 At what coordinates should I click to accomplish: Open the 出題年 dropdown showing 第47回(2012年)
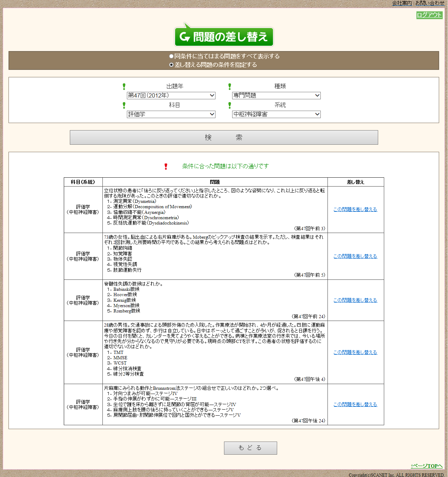coord(171,95)
